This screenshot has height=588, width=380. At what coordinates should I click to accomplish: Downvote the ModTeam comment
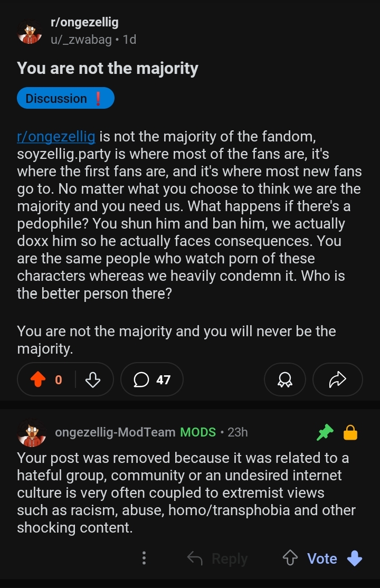tap(355, 558)
